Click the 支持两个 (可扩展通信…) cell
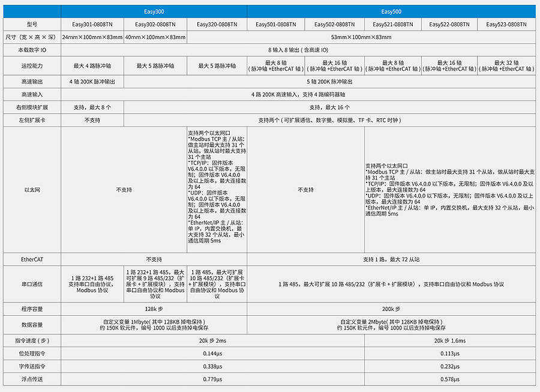The height and width of the screenshot is (392, 540). [329, 120]
